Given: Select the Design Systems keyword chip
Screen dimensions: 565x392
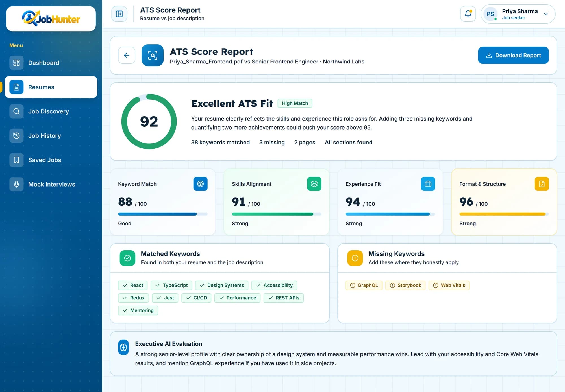Looking at the screenshot, I should [221, 285].
